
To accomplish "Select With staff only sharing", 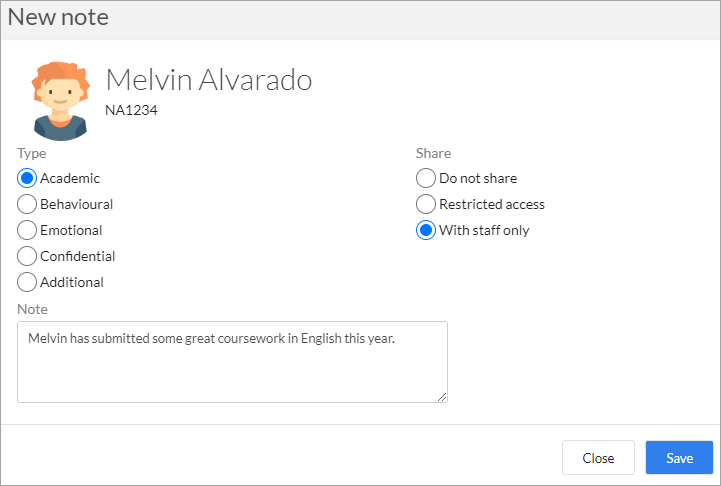I will (x=426, y=230).
